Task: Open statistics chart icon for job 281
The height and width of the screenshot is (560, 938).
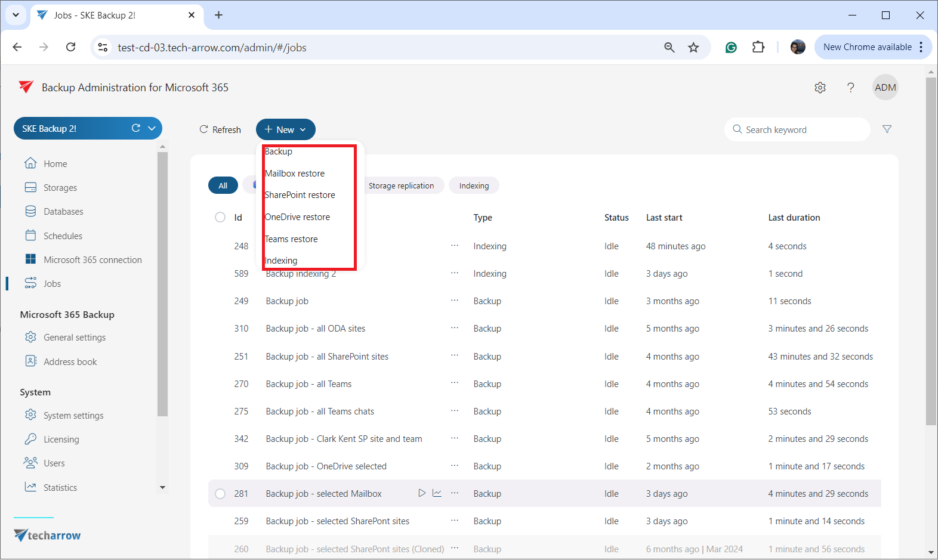Action: 437,493
